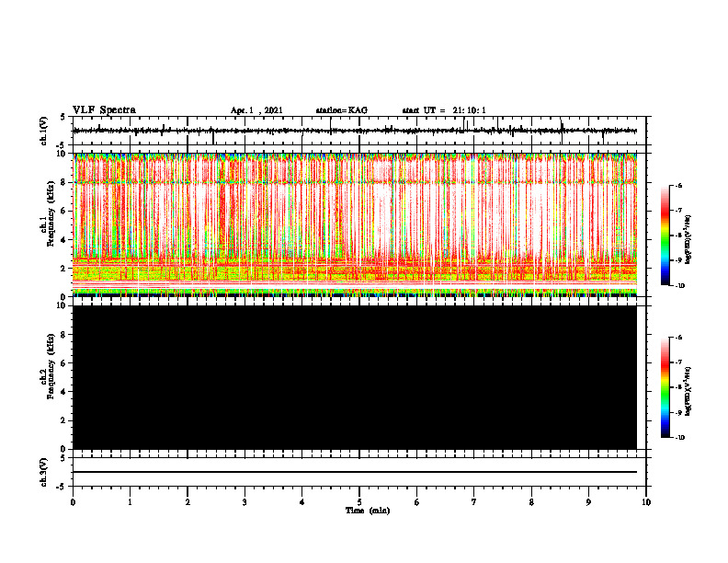Click time axis tick label "4"
The width and height of the screenshot is (728, 563).
[302, 502]
